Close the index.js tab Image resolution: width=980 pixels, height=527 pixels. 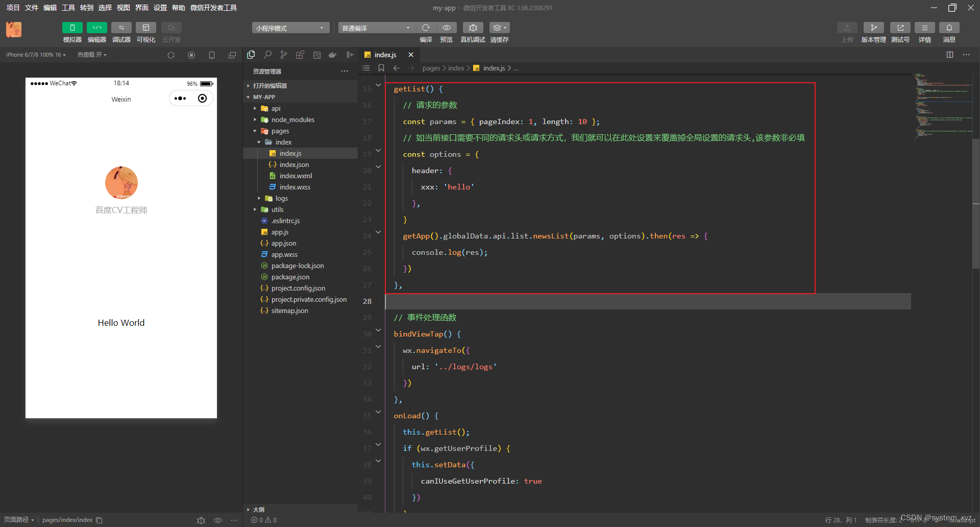411,55
